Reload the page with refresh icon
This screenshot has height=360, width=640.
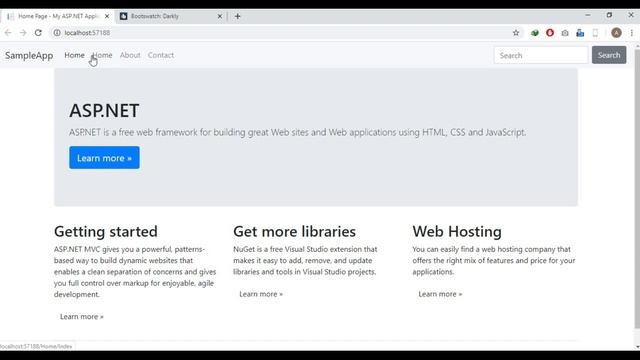coord(38,33)
